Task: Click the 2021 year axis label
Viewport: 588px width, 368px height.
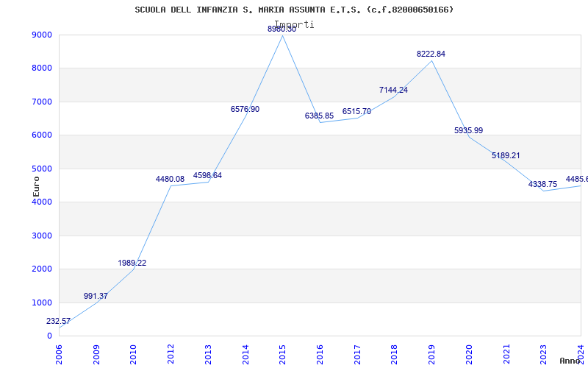Action: pyautogui.click(x=506, y=355)
